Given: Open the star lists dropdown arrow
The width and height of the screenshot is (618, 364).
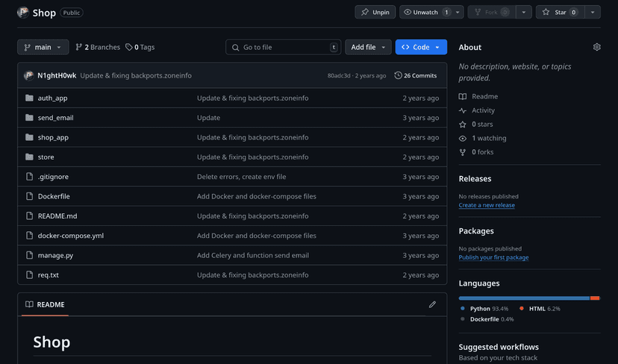Looking at the screenshot, I should point(592,12).
